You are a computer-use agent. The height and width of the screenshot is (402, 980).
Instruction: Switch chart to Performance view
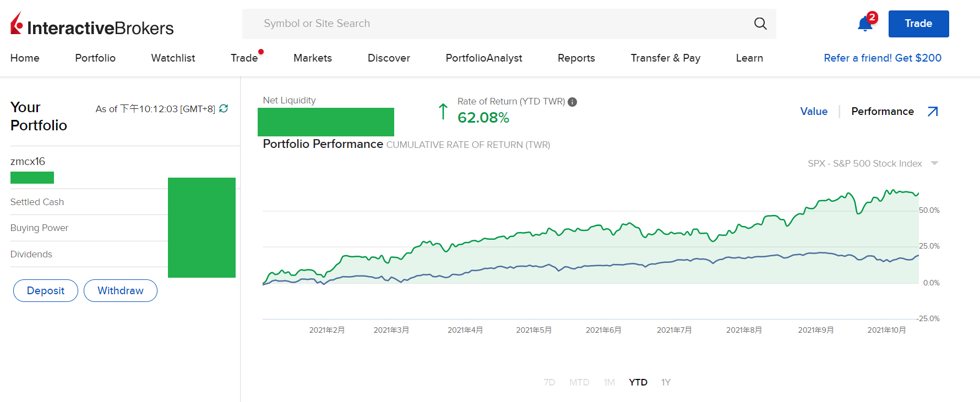(x=882, y=112)
